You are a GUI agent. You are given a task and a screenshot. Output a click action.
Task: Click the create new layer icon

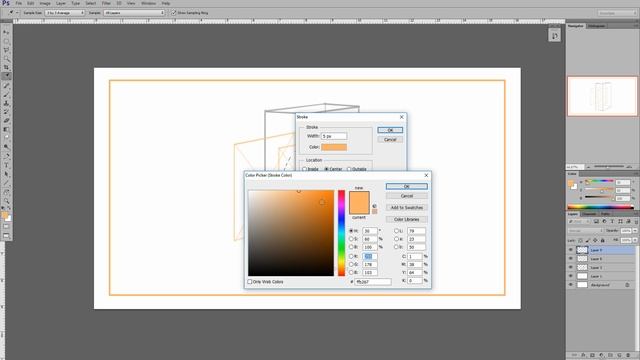point(619,355)
